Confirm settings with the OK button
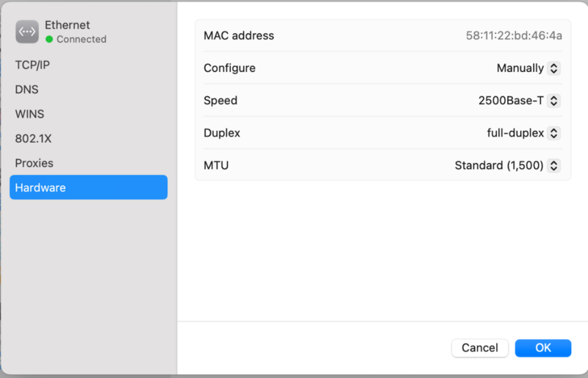588x378 pixels. (x=543, y=348)
